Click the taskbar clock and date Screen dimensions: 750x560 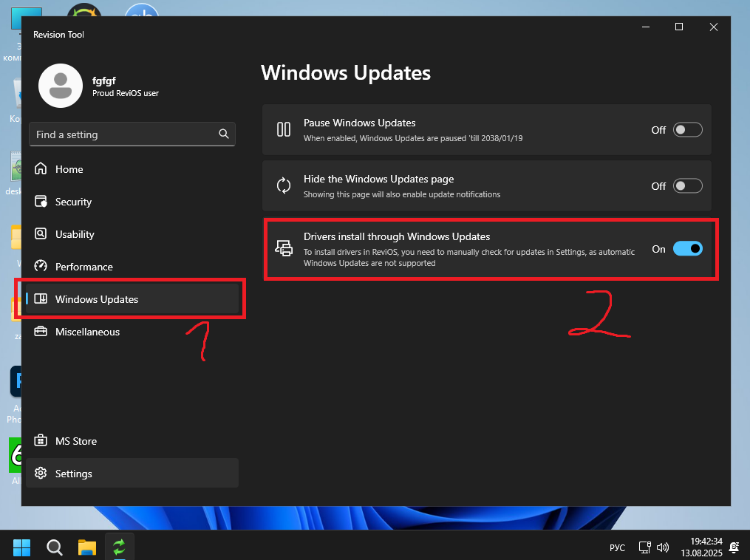click(701, 547)
